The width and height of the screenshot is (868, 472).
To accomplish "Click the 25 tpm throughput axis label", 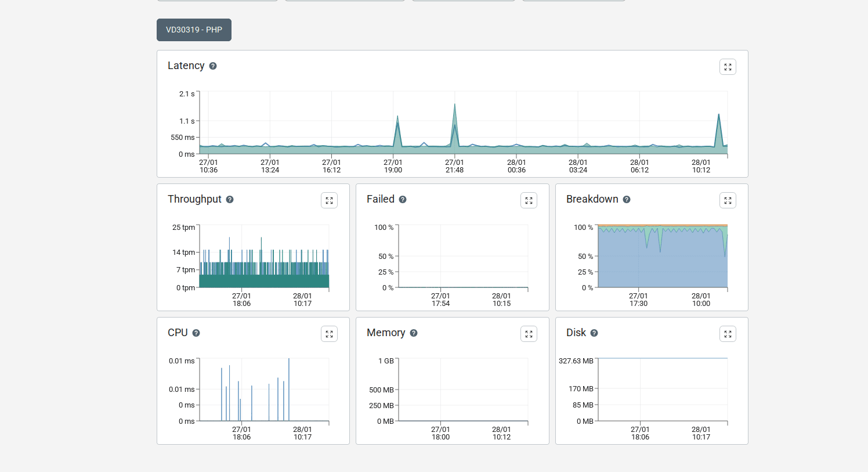I will [183, 228].
